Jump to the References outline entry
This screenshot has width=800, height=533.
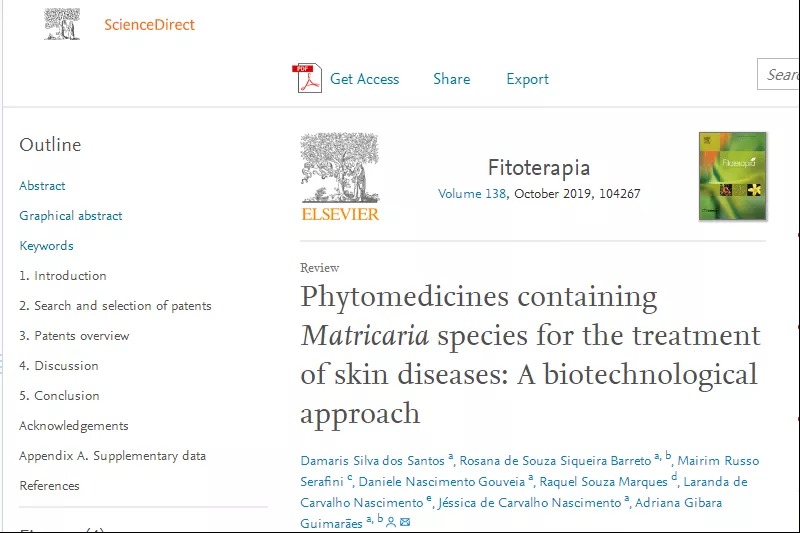(49, 486)
